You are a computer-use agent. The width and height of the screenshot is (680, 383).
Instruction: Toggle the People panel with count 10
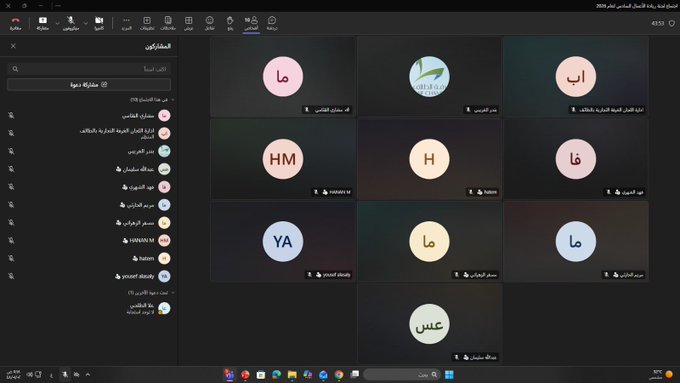click(x=251, y=23)
